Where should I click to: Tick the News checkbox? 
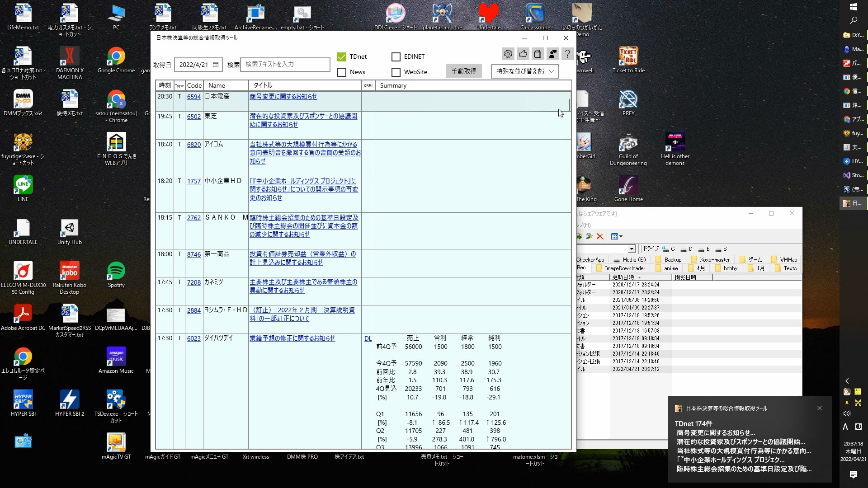click(342, 72)
